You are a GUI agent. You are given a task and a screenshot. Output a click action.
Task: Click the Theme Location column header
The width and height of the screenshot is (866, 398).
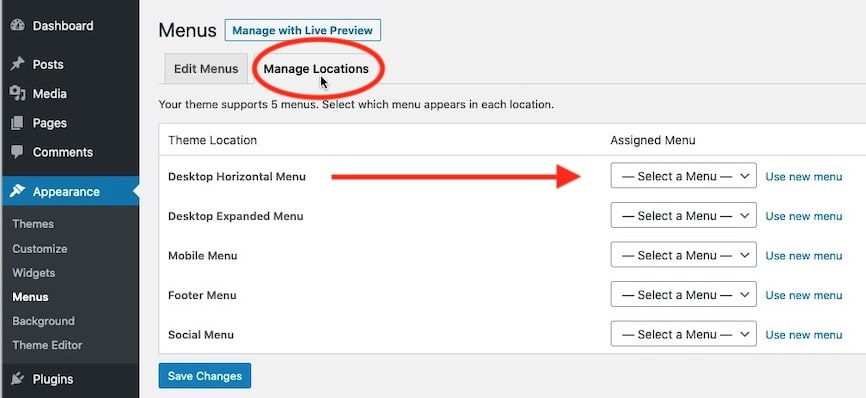[x=213, y=140]
